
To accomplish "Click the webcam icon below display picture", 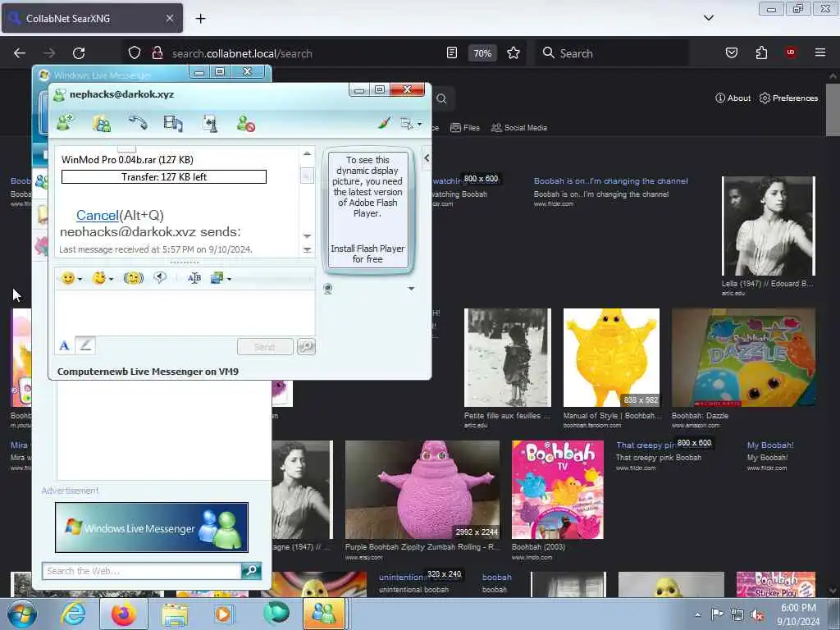I will [328, 289].
